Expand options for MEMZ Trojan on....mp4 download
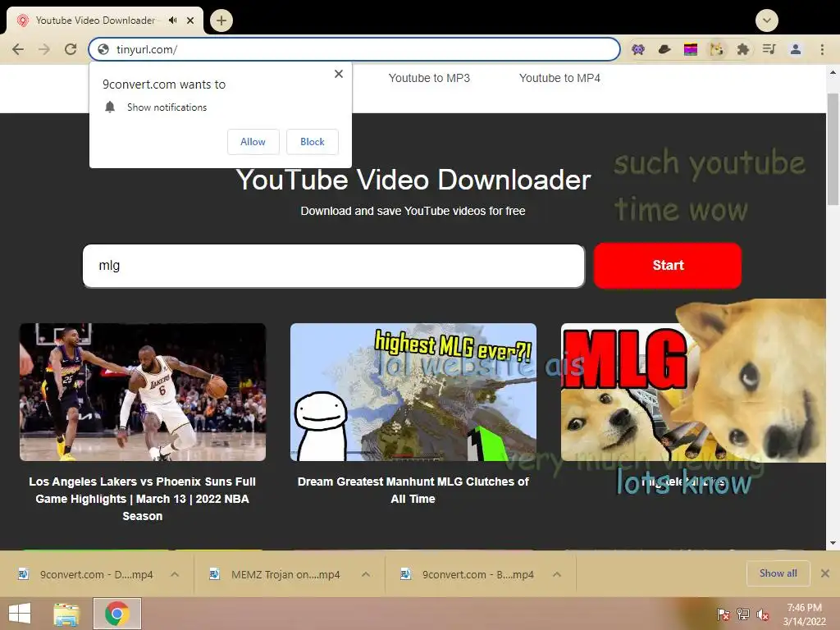Screen dimensions: 840x630 (x=366, y=574)
